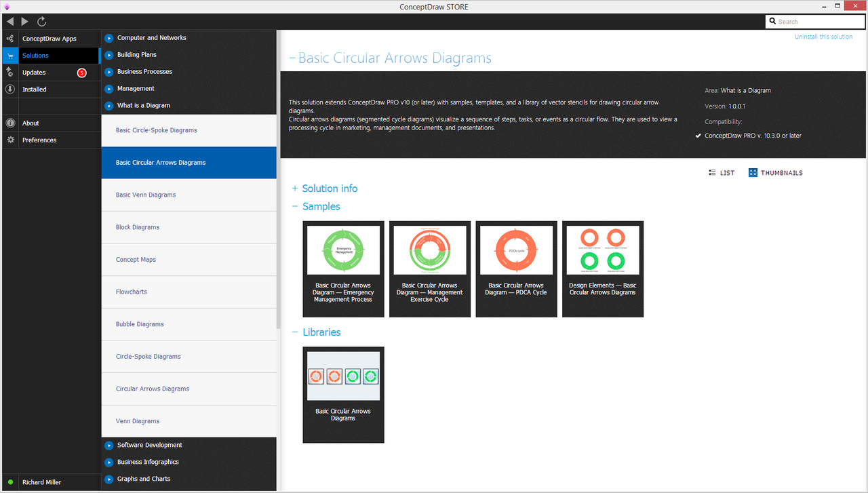Click the Solutions shopping cart icon
868x493 pixels.
point(10,56)
